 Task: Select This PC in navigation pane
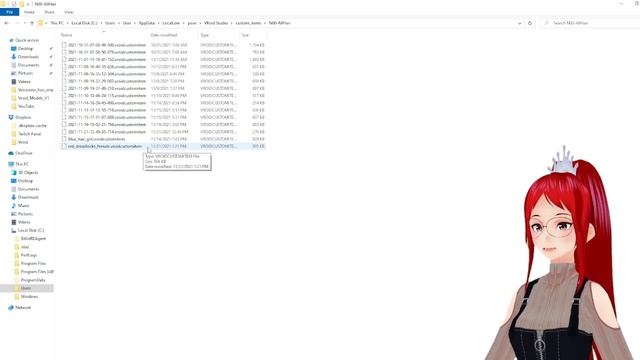pyautogui.click(x=22, y=164)
